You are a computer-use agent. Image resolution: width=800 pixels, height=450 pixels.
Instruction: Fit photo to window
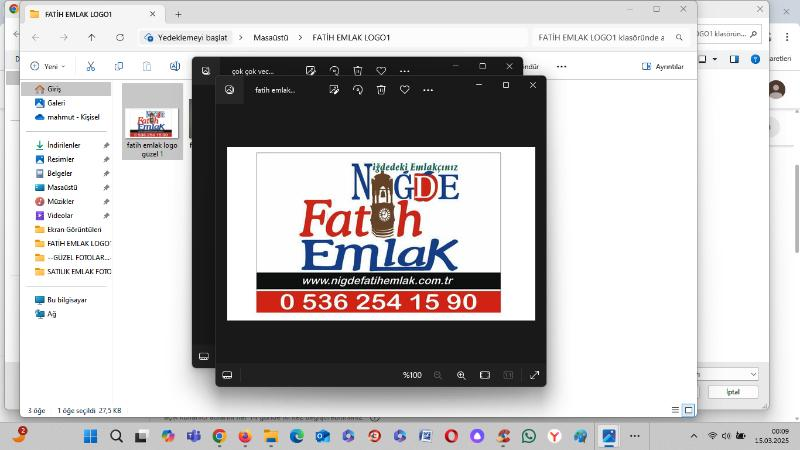pos(484,375)
